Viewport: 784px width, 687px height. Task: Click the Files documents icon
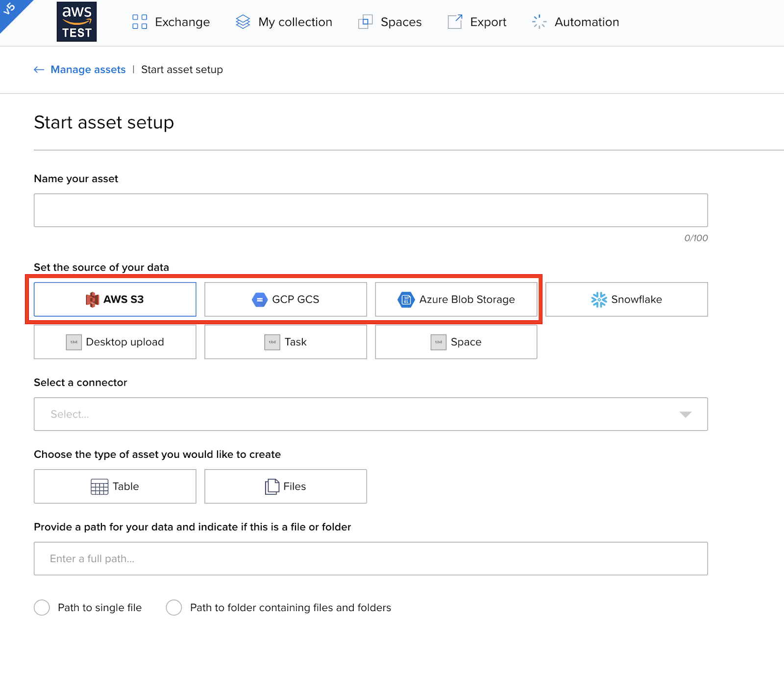click(x=272, y=486)
